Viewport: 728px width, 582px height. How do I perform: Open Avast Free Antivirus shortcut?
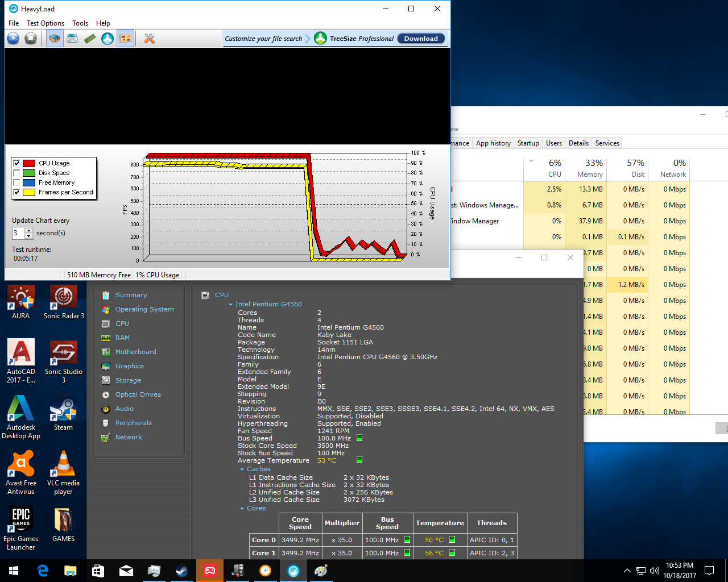pos(21,473)
